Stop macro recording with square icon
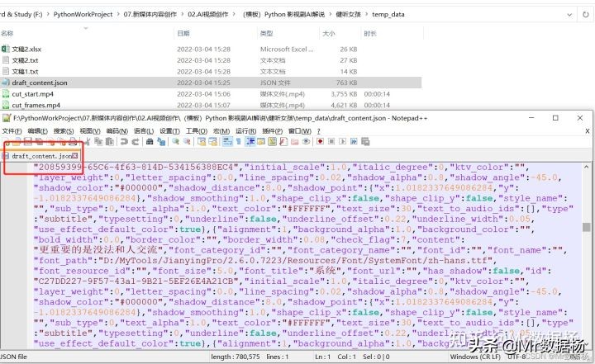The width and height of the screenshot is (595, 364). point(331,141)
